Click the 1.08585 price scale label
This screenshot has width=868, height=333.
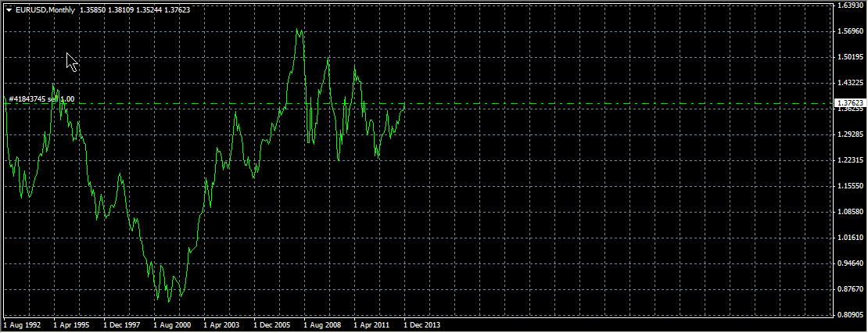(x=849, y=212)
